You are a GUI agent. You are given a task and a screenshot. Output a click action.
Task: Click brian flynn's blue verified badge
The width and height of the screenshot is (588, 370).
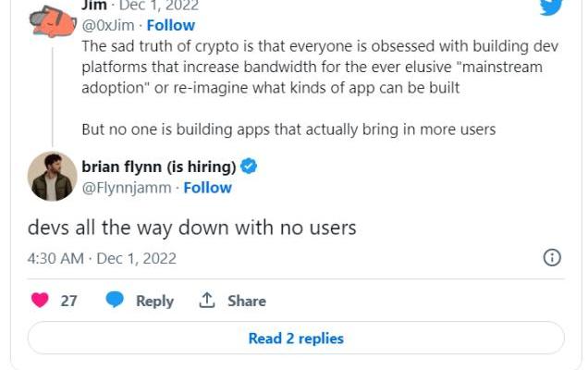click(249, 166)
